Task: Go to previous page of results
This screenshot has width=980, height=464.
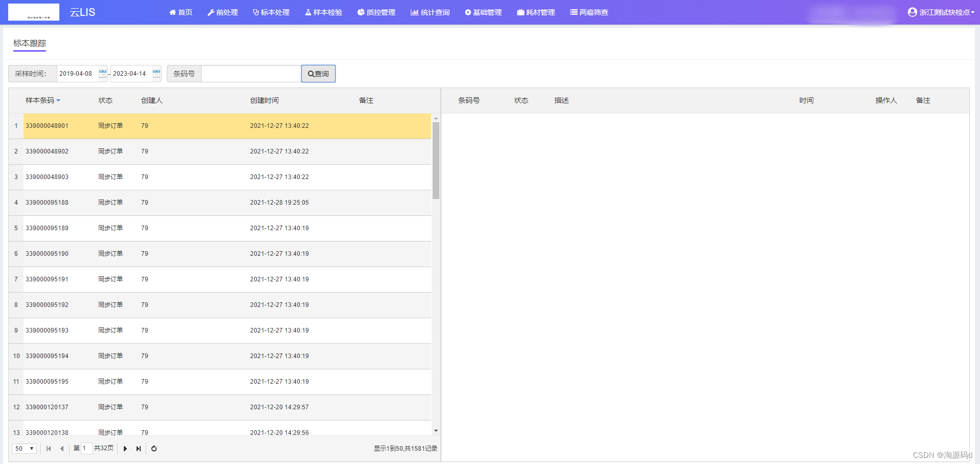Action: [62, 449]
